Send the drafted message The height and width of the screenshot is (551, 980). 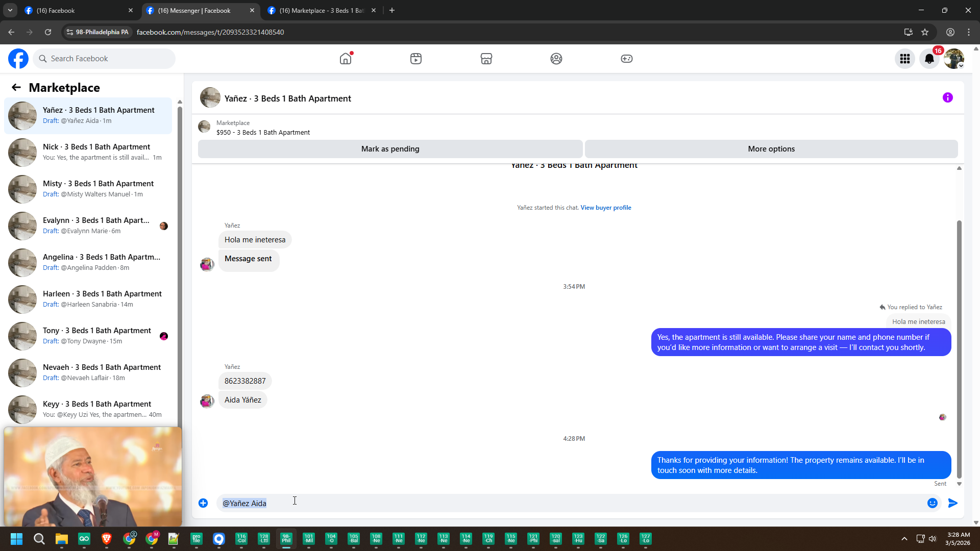[953, 503]
